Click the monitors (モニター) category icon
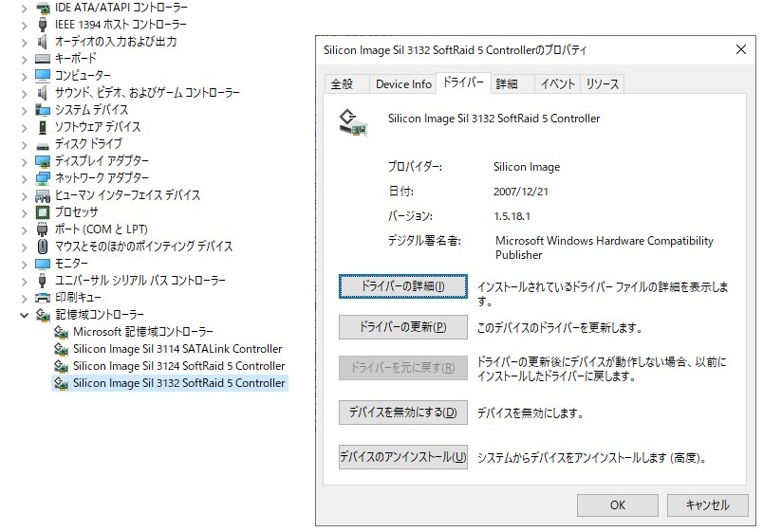763x532 pixels. pos(43,264)
